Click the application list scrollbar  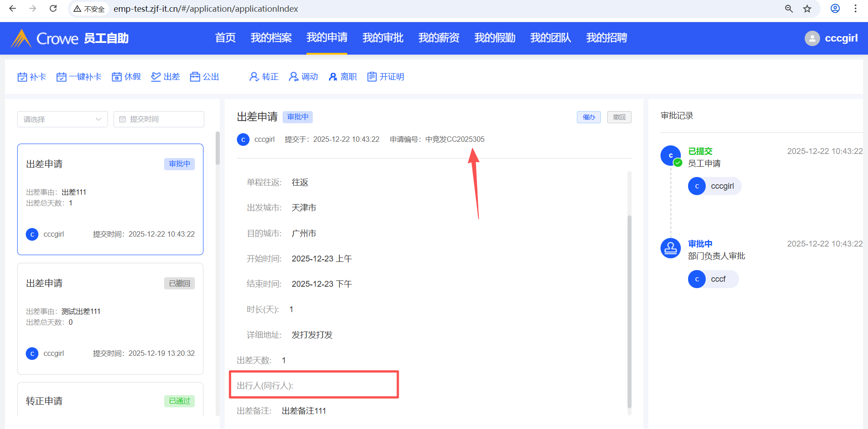tap(217, 148)
